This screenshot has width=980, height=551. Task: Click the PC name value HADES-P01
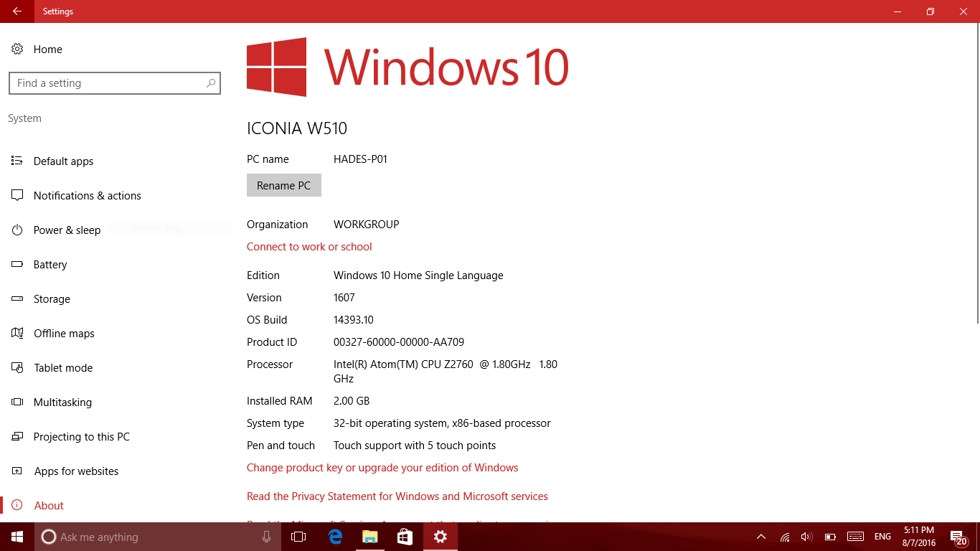tap(360, 159)
